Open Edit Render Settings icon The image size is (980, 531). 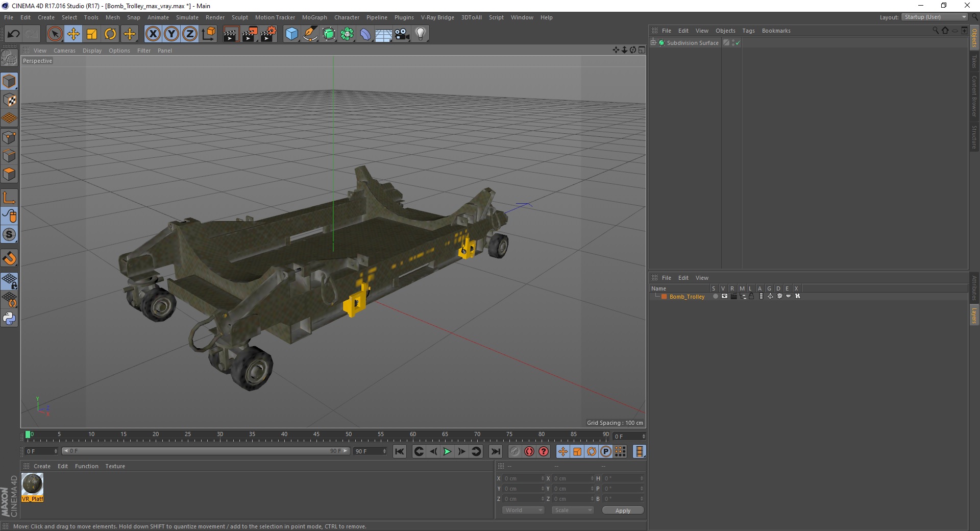coord(268,34)
